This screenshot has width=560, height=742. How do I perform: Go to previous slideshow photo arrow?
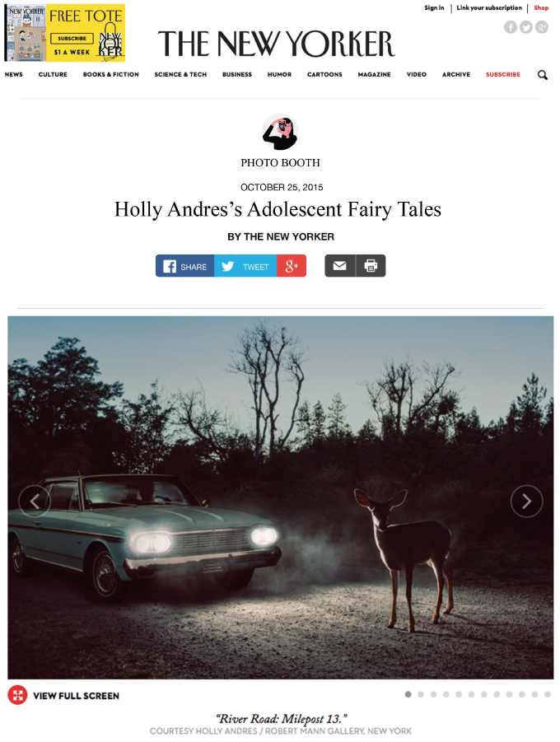34,502
